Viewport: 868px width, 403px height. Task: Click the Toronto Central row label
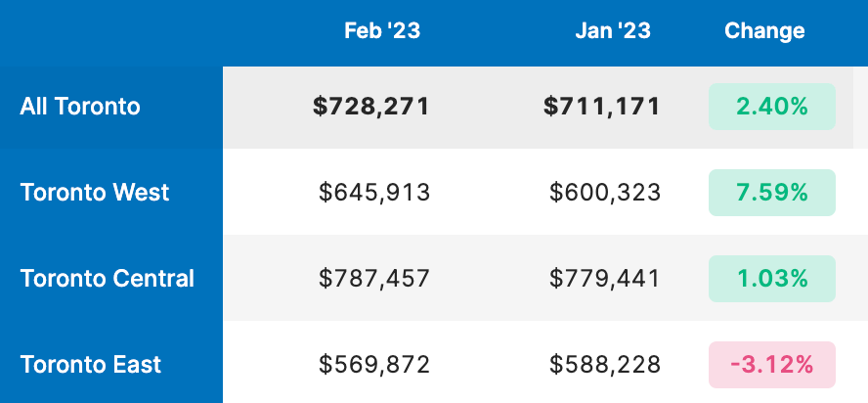pyautogui.click(x=108, y=279)
